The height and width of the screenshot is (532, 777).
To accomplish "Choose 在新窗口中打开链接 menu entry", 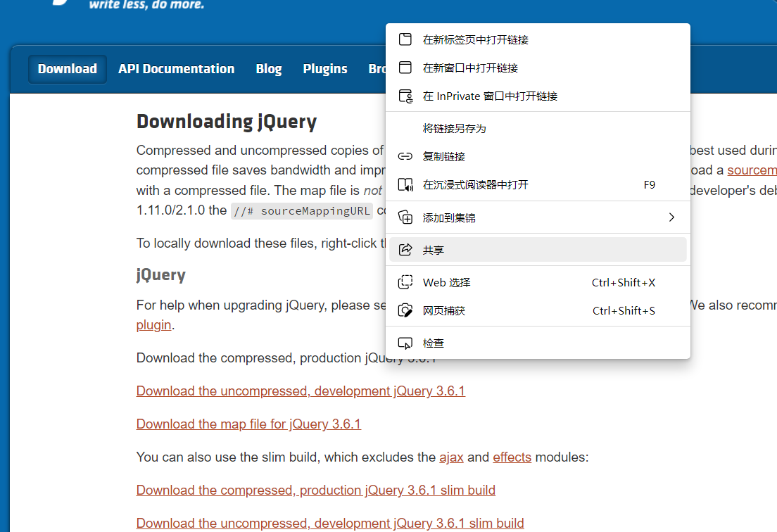I will coord(538,68).
